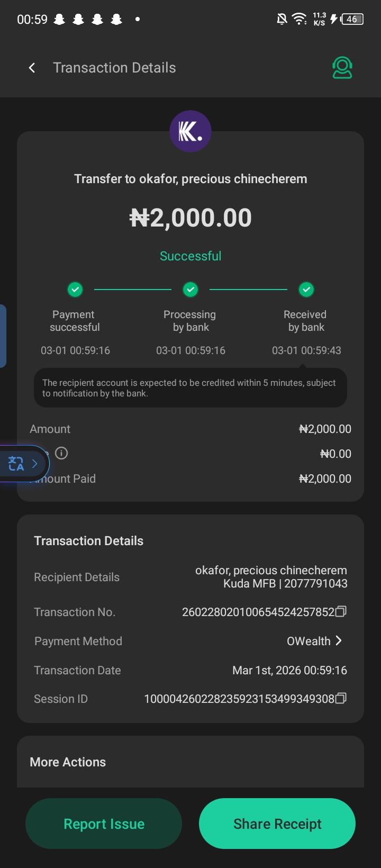
Task: Open the More Actions section
Action: (x=68, y=762)
